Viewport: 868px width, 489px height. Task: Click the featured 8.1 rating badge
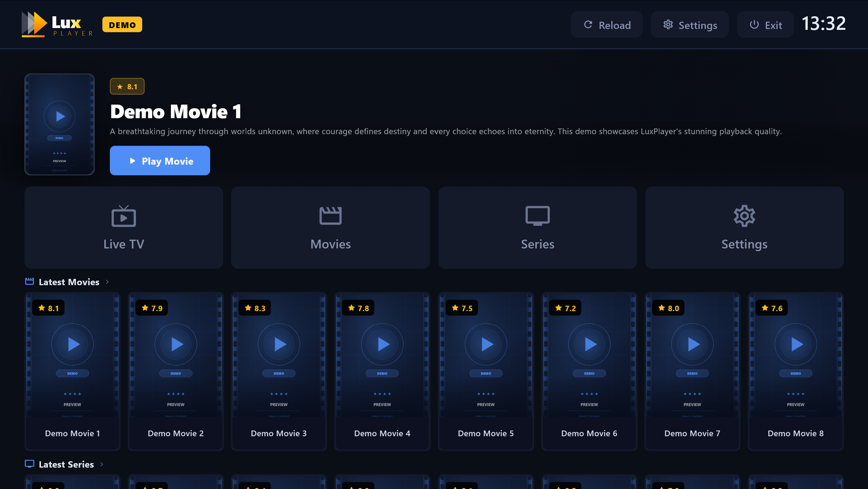click(127, 87)
